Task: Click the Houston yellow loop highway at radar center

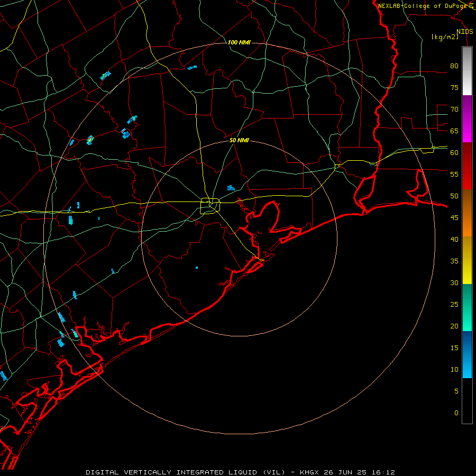Action: coord(210,206)
